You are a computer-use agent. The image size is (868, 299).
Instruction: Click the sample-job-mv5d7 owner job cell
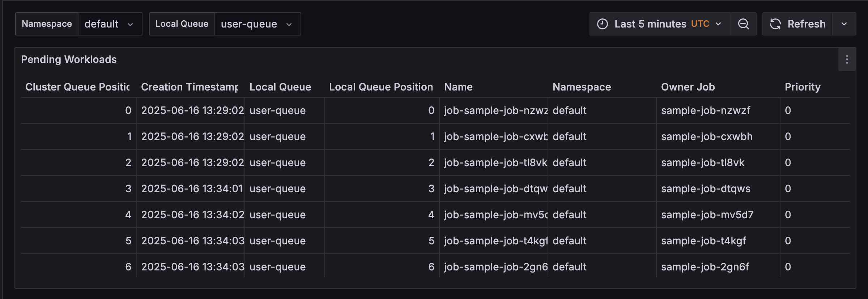coord(707,215)
